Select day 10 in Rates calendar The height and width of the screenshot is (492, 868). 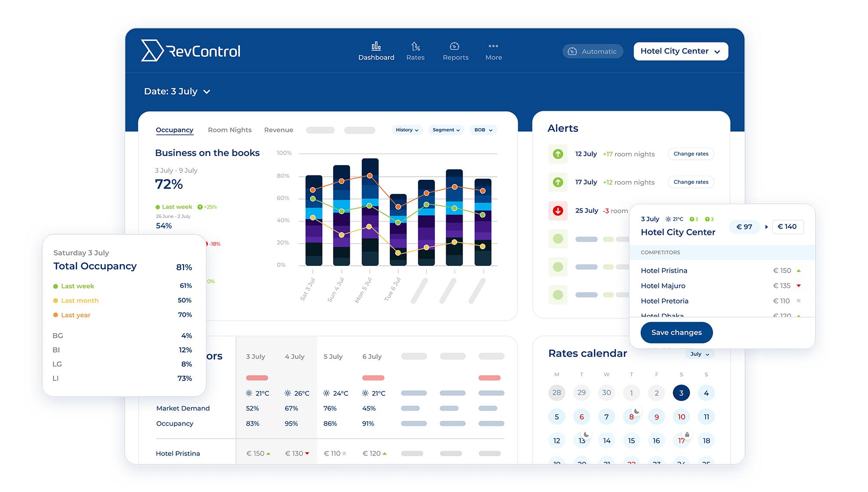point(681,417)
